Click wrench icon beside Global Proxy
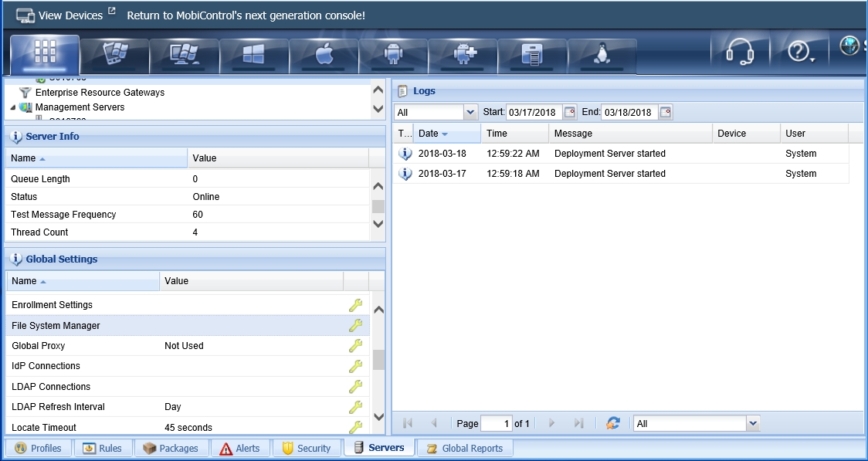Image resolution: width=868 pixels, height=461 pixels. click(x=355, y=346)
